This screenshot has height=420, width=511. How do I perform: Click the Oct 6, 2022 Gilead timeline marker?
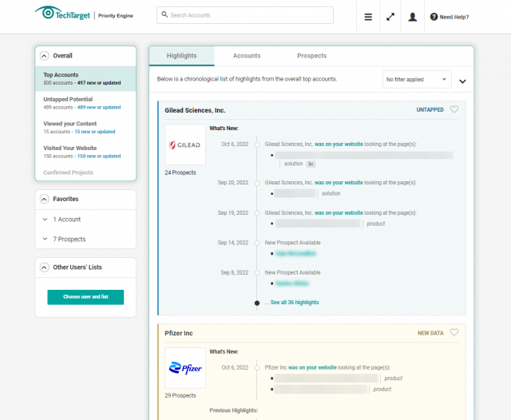pos(257,145)
